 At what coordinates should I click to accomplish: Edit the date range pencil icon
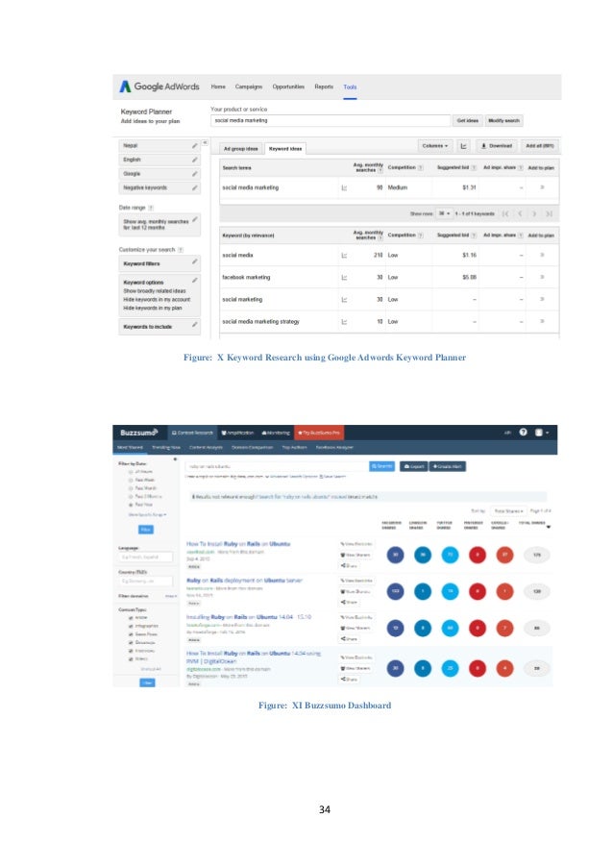[x=195, y=219]
